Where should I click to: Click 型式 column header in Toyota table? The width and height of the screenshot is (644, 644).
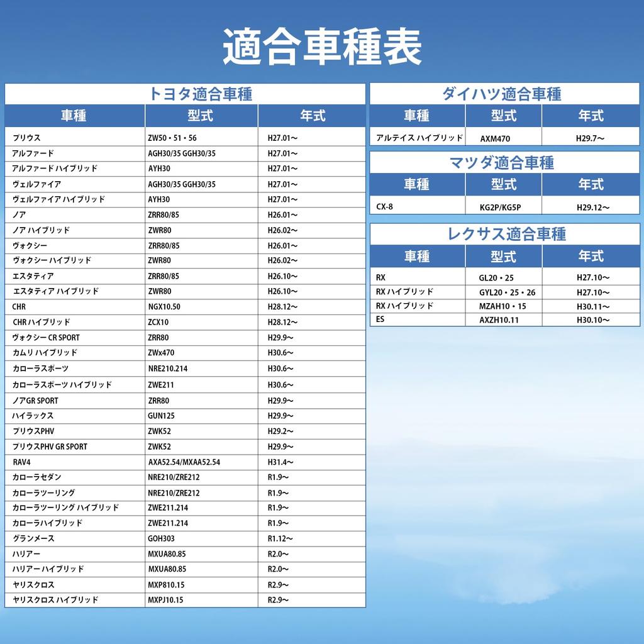point(201,116)
